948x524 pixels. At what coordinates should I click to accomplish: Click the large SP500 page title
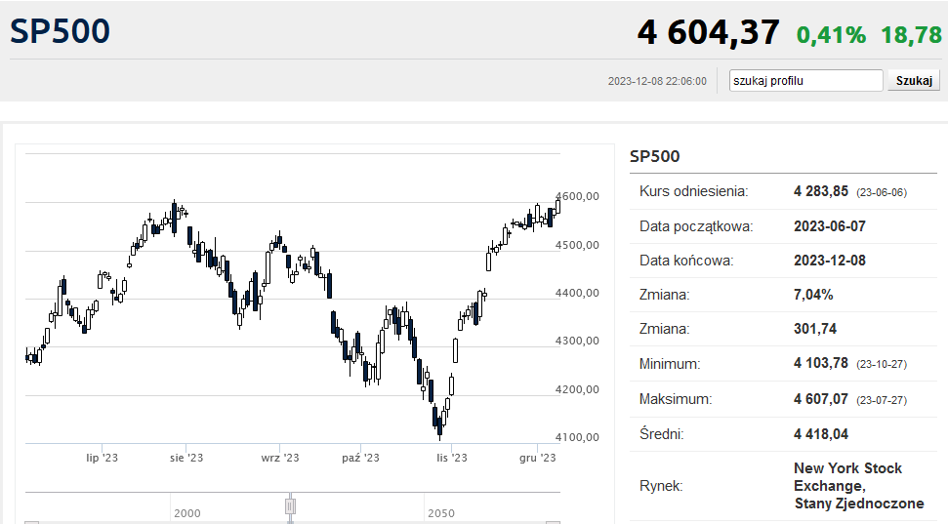click(60, 31)
